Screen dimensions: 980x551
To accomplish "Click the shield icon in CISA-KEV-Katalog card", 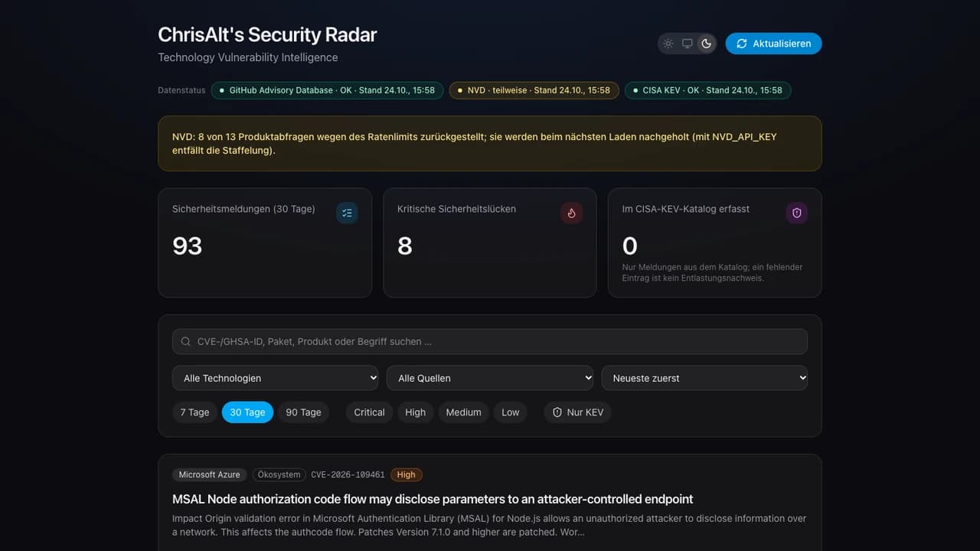I will pos(796,213).
